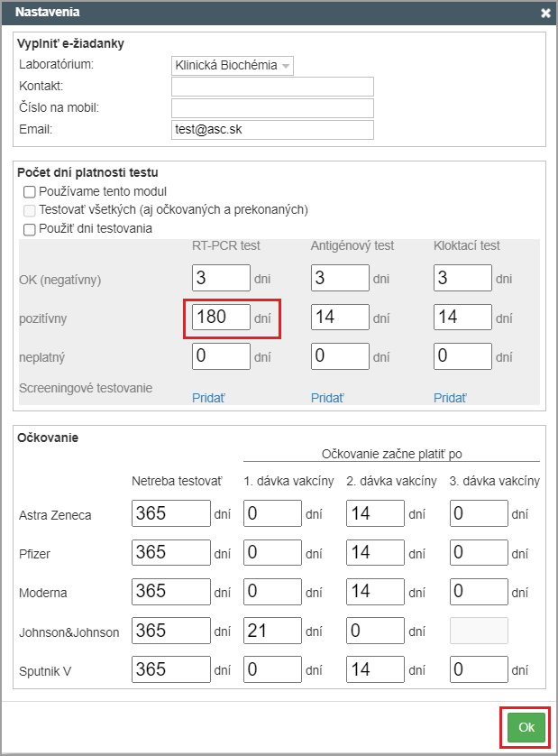The image size is (558, 756).
Task: Click Moderna 3. dávka vakcíny field
Action: (479, 592)
